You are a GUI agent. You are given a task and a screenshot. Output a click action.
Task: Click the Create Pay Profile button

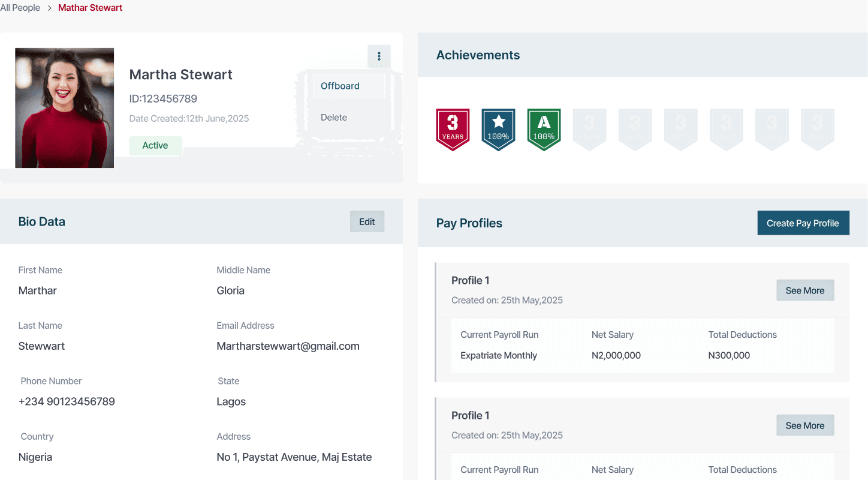tap(803, 223)
